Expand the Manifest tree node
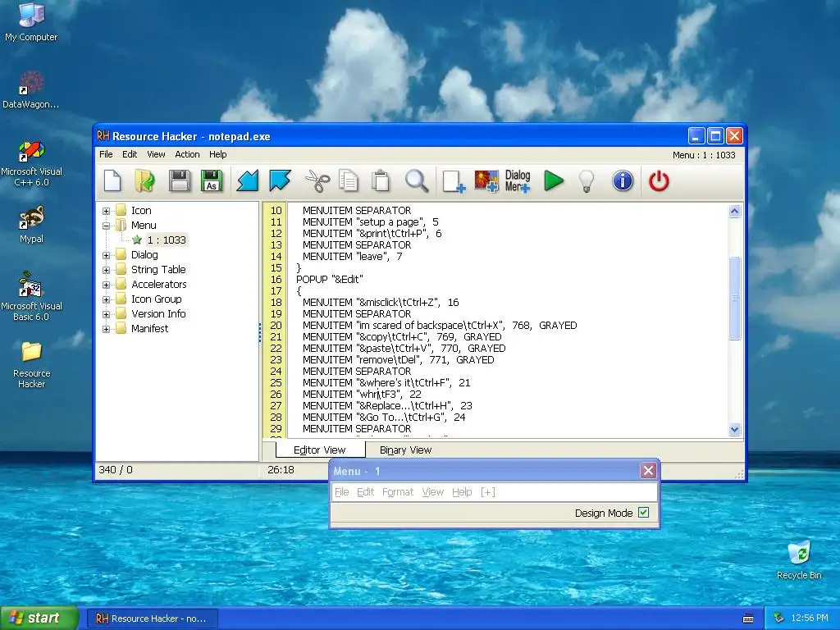The height and width of the screenshot is (630, 840). click(106, 329)
